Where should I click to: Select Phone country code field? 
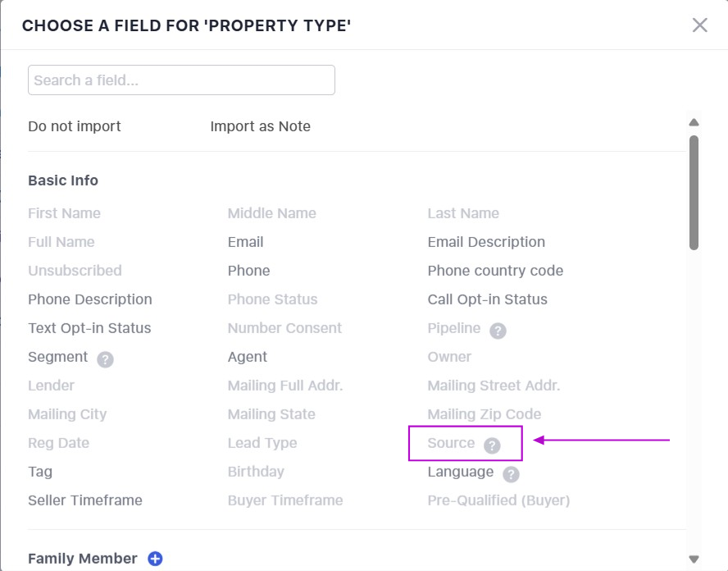495,271
